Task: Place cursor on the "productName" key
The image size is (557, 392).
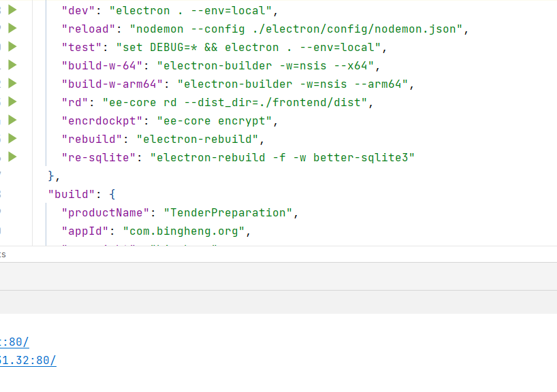Action: (106, 213)
